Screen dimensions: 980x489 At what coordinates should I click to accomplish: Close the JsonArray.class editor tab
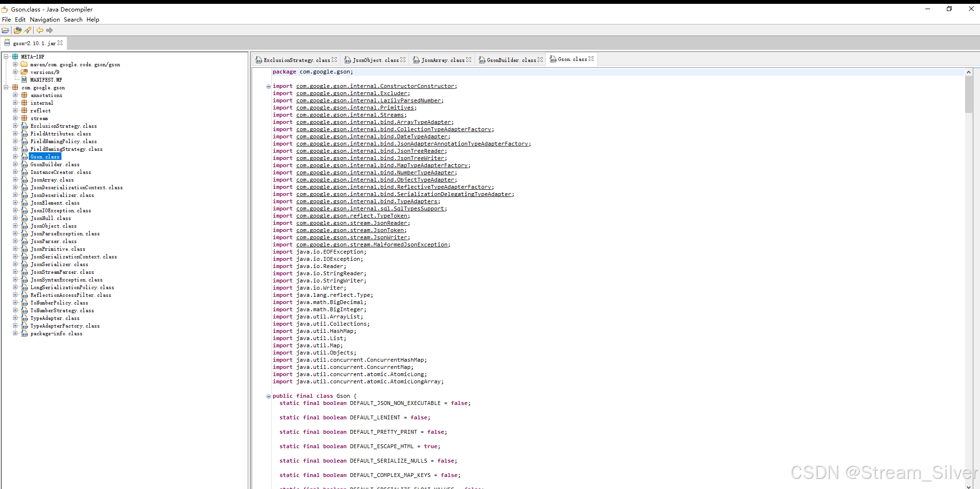[469, 60]
